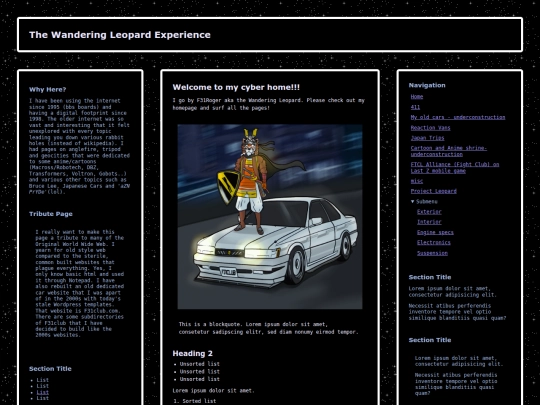Screen dimensions: 540x405
Task: Go to Engine specs submenu page
Action: click(435, 232)
